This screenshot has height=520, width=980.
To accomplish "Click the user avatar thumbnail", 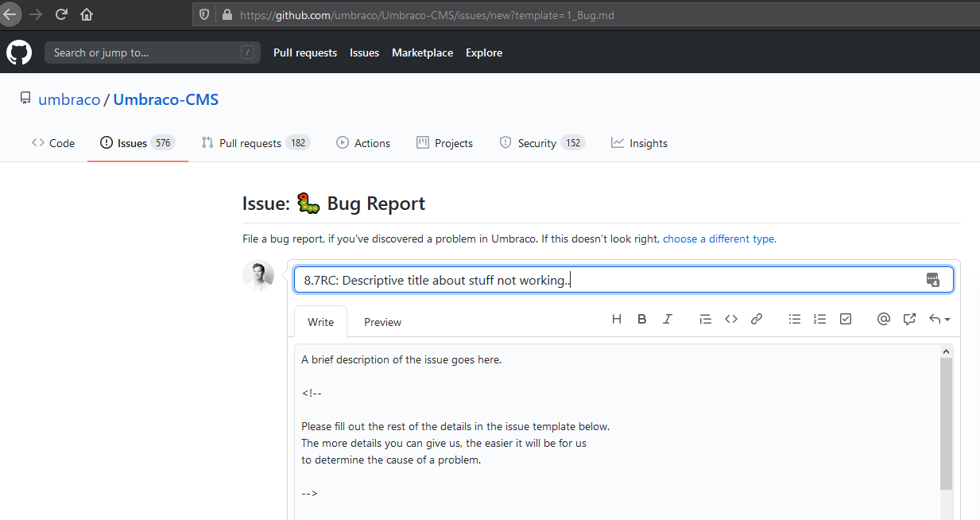I will (258, 276).
